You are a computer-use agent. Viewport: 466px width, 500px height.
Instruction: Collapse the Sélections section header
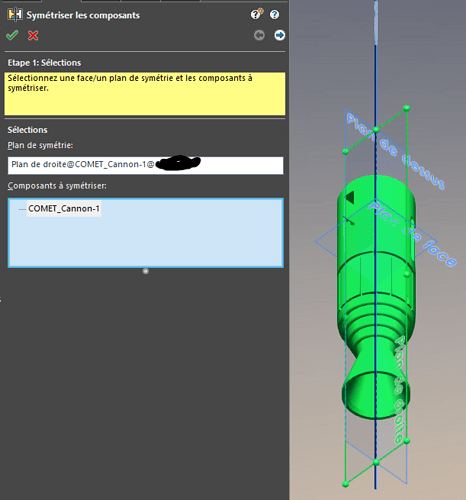click(x=28, y=130)
